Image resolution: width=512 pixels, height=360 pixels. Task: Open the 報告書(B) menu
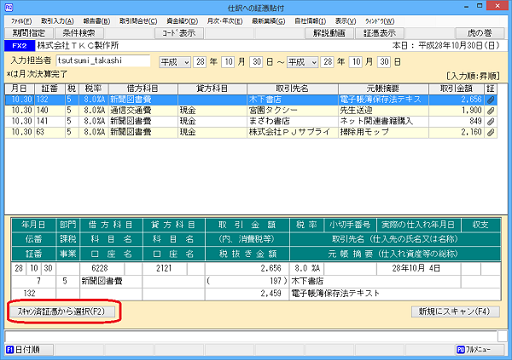click(x=97, y=21)
